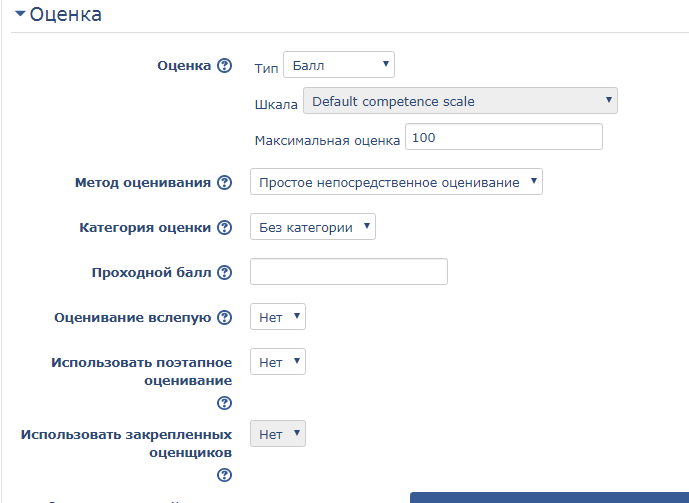The height and width of the screenshot is (503, 689).
Task: Click the Категория оценки label text
Action: [145, 228]
